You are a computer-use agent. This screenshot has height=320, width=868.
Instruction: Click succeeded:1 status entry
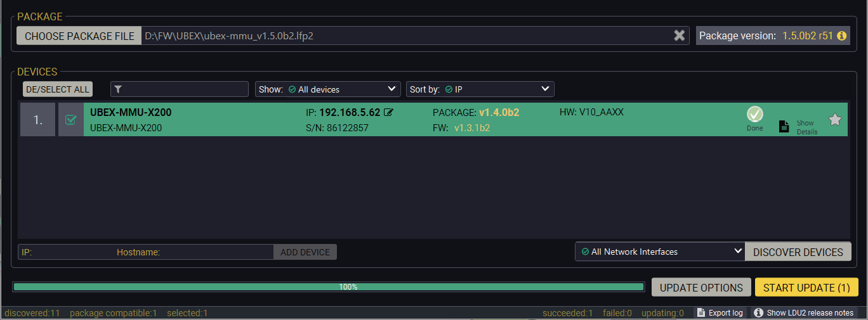pyautogui.click(x=568, y=313)
